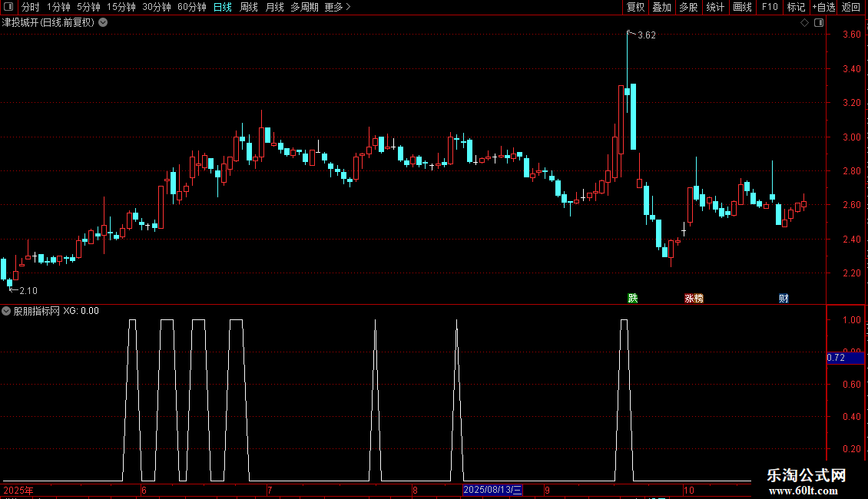This screenshot has width=868, height=499.
Task: Click the green 跌 event marker
Action: [x=633, y=298]
